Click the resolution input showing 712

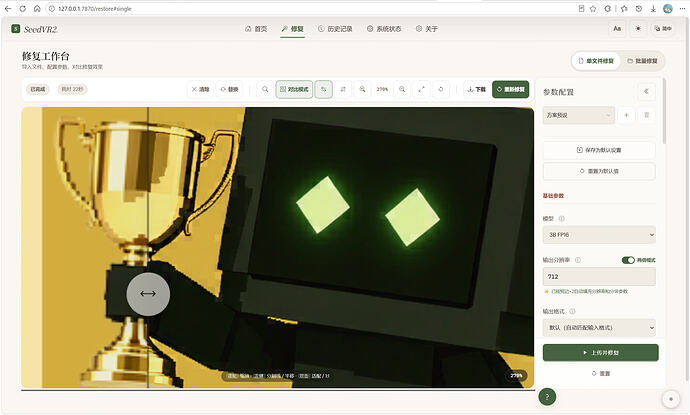(x=599, y=276)
